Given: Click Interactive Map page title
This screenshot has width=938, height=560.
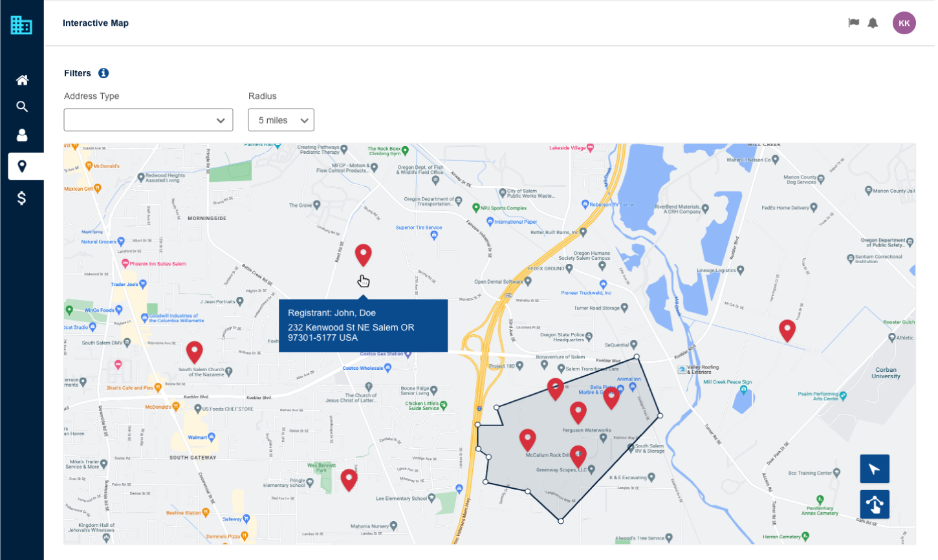Looking at the screenshot, I should click(x=96, y=23).
